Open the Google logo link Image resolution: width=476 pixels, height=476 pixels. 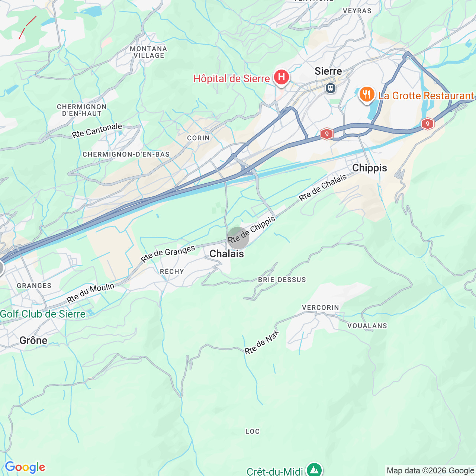pyautogui.click(x=25, y=467)
